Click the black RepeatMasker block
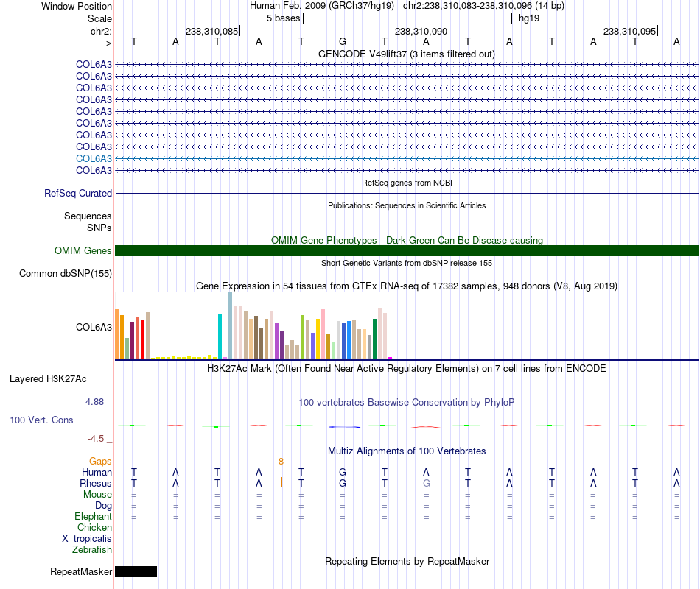The width and height of the screenshot is (700, 589). tap(136, 571)
